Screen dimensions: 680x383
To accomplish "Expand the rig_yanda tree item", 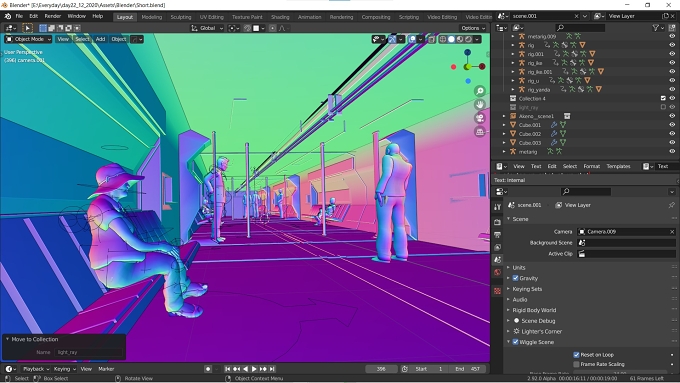I will (x=513, y=90).
